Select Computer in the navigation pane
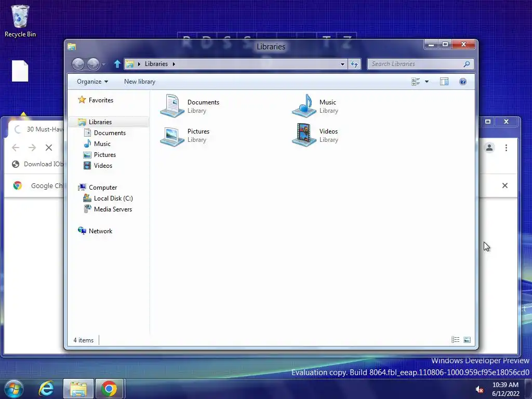532x399 pixels. tap(103, 187)
